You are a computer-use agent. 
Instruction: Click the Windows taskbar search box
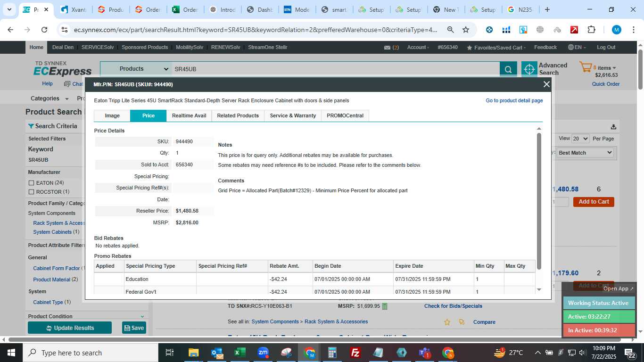[91, 353]
